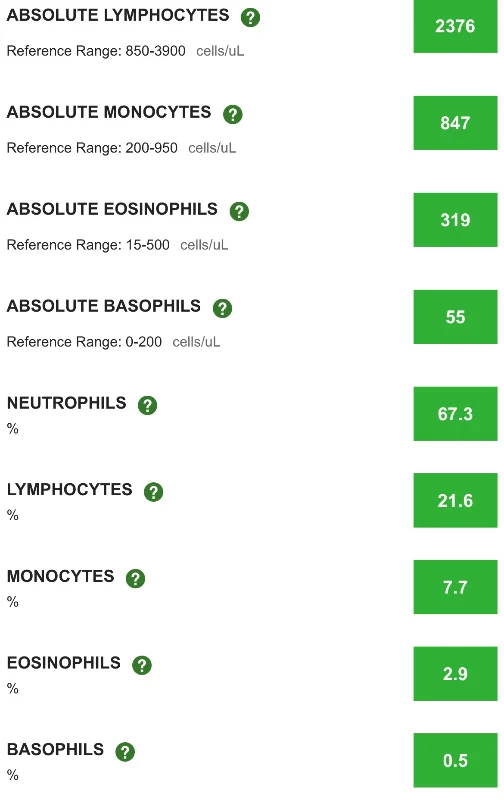The image size is (504, 800).
Task: Open help icon for Absolute Eosinophils
Action: click(x=239, y=211)
